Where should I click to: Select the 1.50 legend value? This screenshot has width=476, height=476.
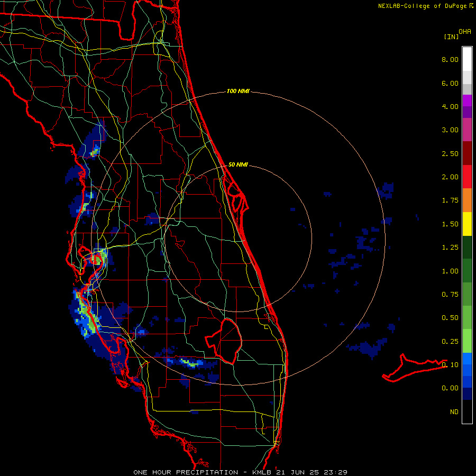coord(450,224)
